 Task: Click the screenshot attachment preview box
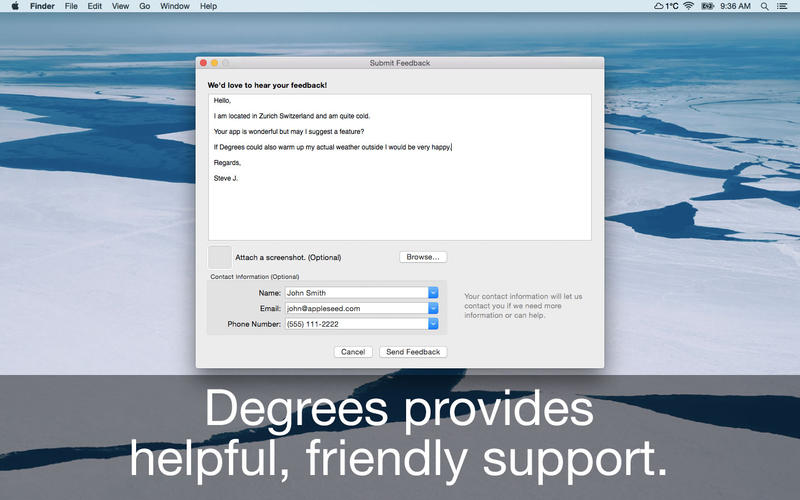pos(219,257)
